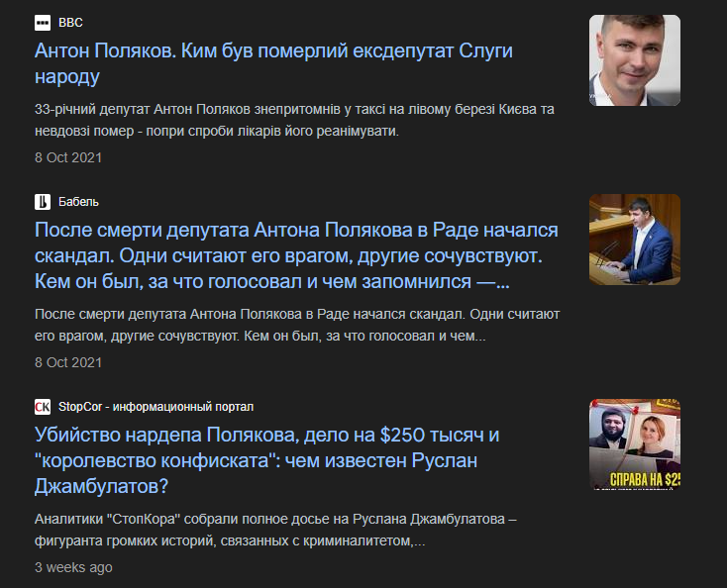
Task: Click the Бабель article date '8 Oct 2021'
Action: pyautogui.click(x=68, y=362)
